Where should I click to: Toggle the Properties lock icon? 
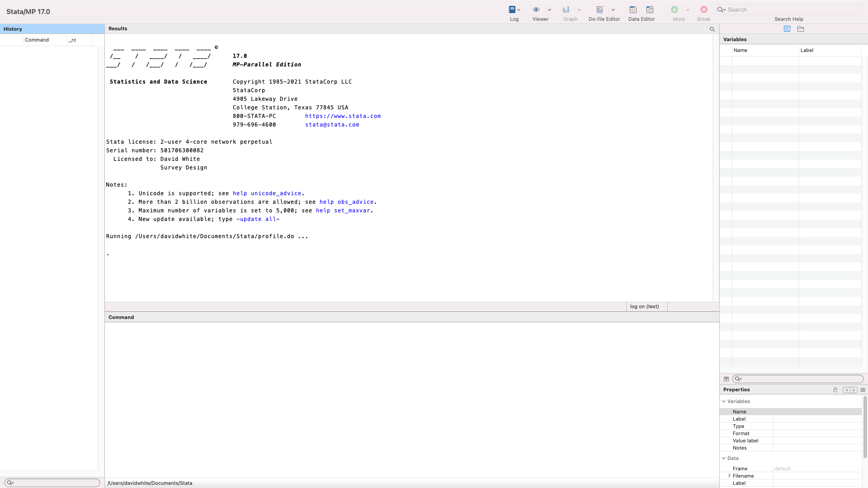tap(835, 389)
